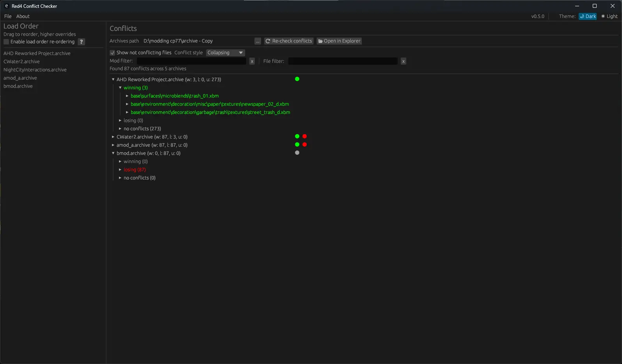This screenshot has width=622, height=364.
Task: Open the File menu
Action: (x=8, y=16)
